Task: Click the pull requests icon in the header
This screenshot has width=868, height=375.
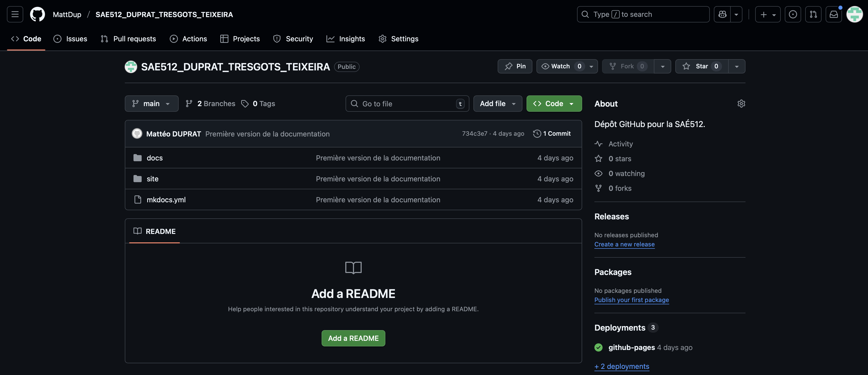Action: tap(813, 14)
